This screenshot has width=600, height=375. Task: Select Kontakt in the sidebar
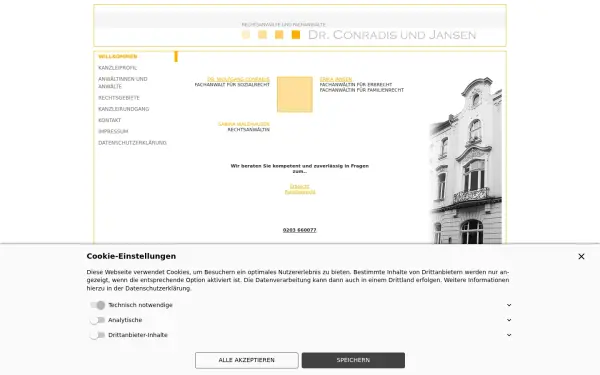coord(109,120)
